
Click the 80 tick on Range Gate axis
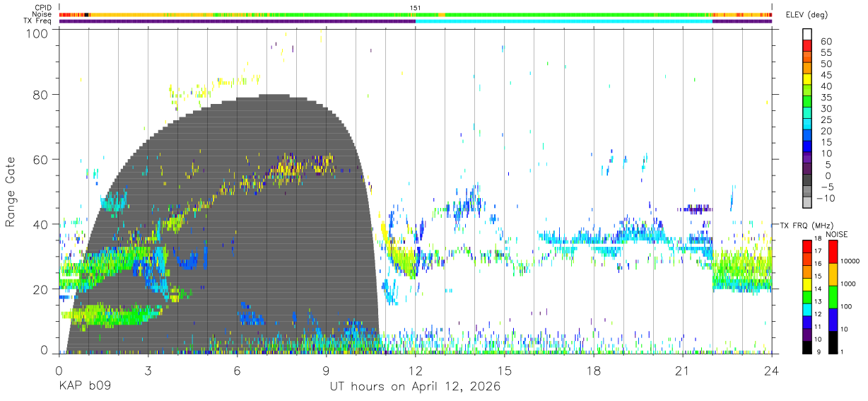click(41, 94)
